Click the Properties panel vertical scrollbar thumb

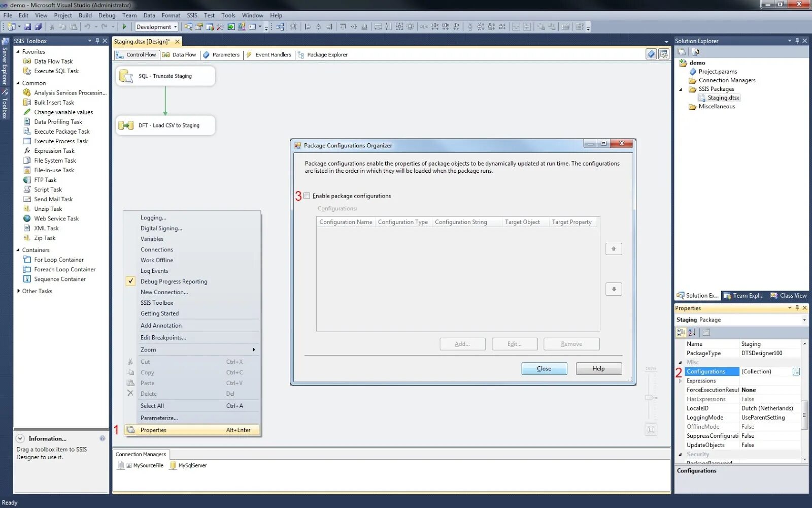coord(804,415)
